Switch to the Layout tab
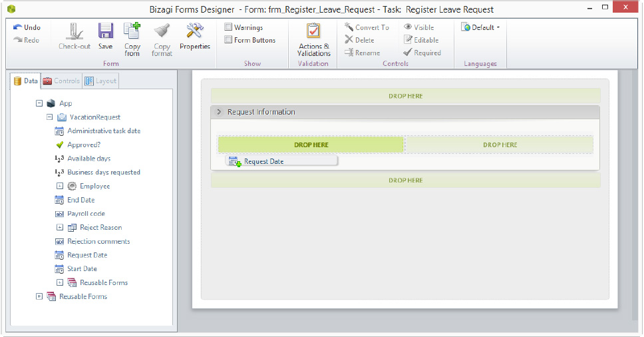 101,81
